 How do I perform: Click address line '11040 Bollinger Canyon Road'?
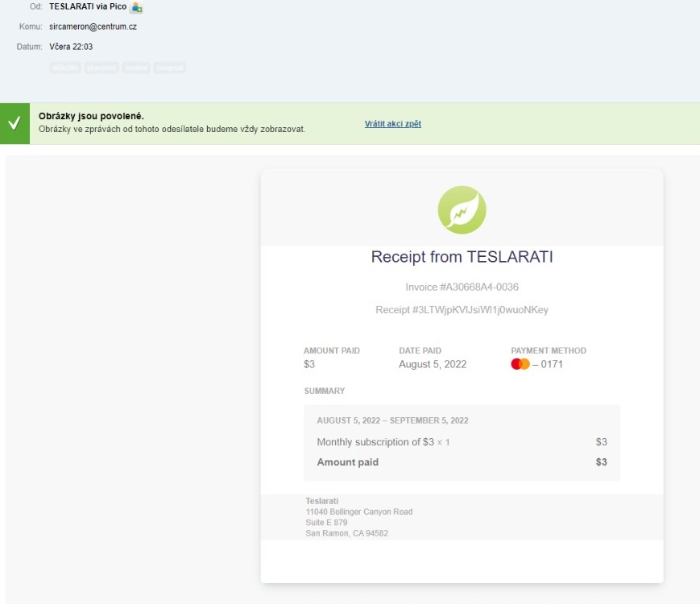coord(359,511)
